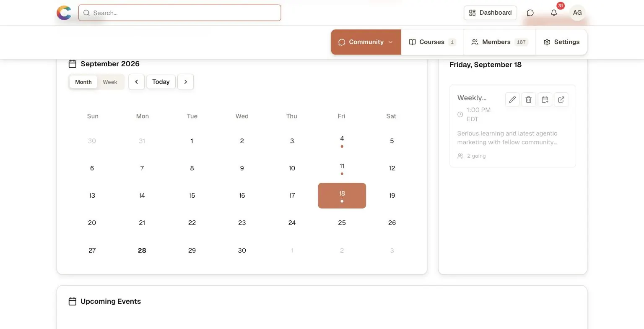Edit the Weekly event with pencil icon
Screen dimensions: 644x329
512,99
